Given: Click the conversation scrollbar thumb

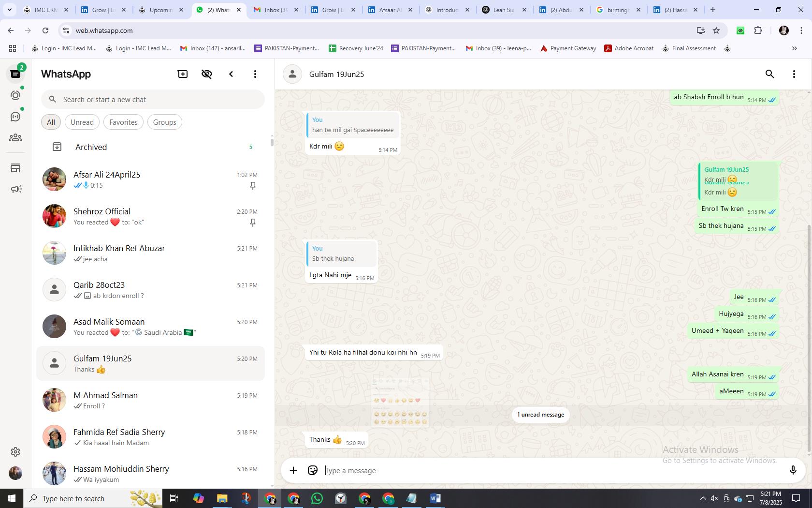Looking at the screenshot, I should (809, 339).
